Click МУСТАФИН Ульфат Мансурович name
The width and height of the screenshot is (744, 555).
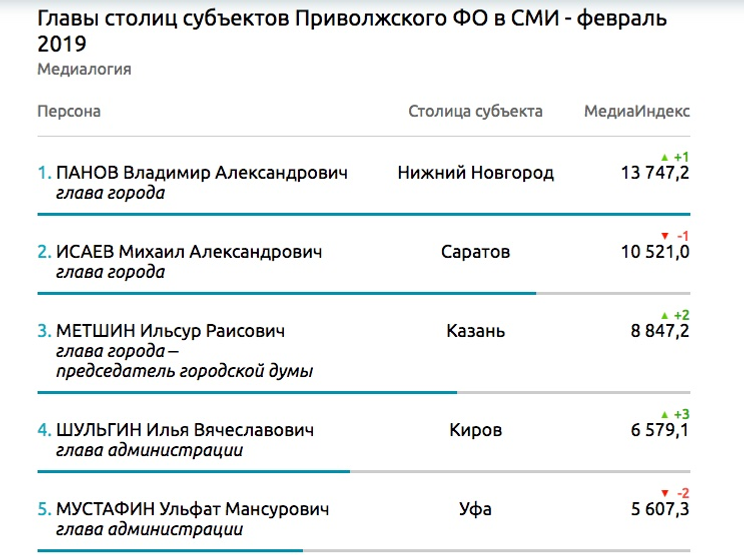(193, 509)
